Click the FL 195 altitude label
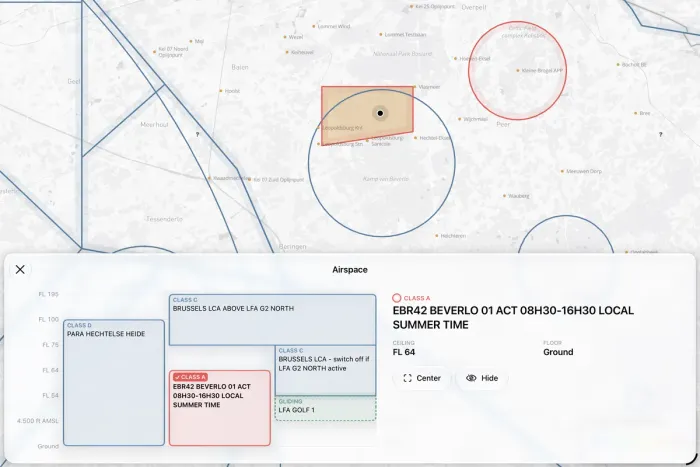 [x=49, y=294]
